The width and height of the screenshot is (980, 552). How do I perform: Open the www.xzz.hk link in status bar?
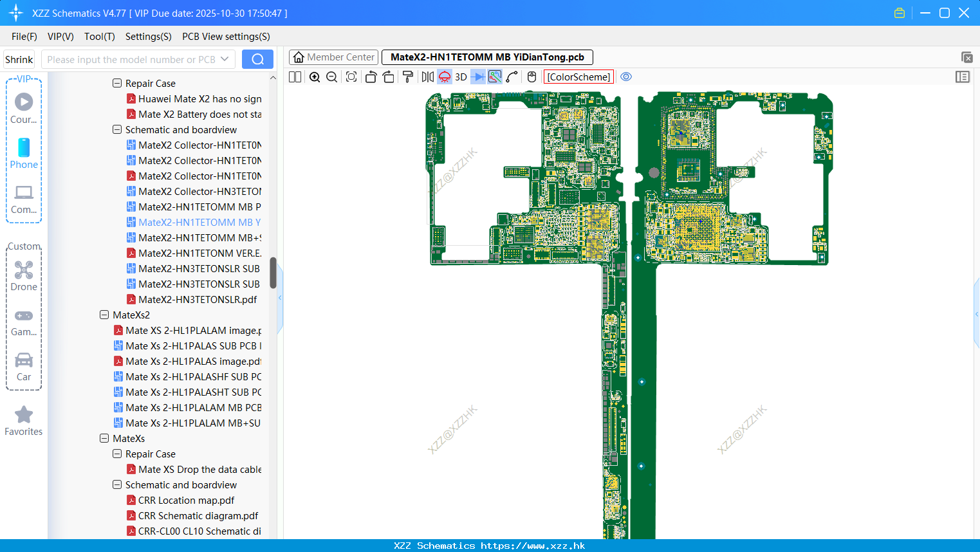pyautogui.click(x=533, y=546)
